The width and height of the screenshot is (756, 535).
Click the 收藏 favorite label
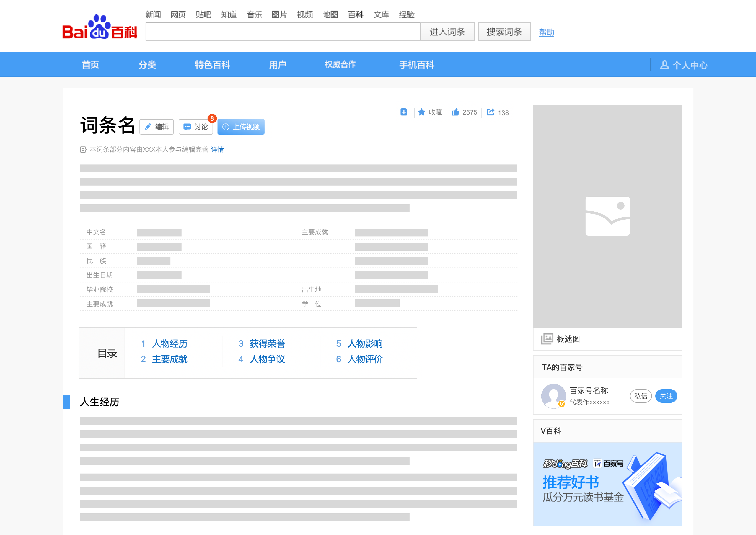pyautogui.click(x=435, y=112)
